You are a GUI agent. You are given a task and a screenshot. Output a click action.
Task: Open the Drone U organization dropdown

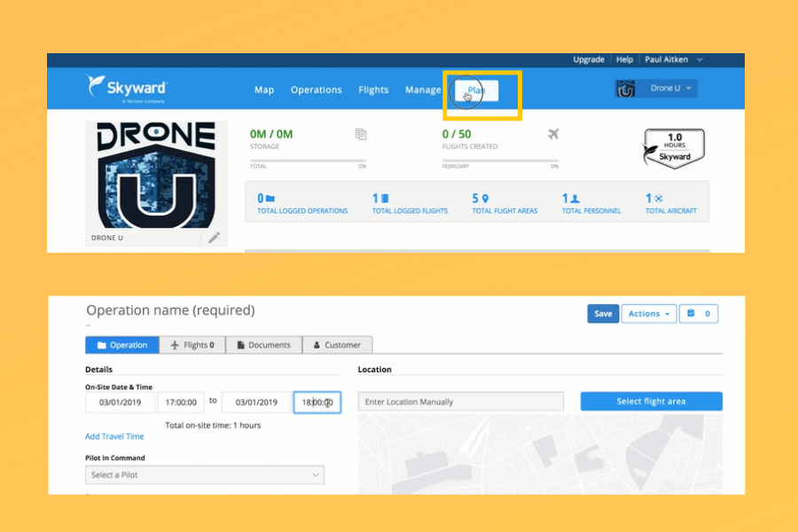tap(673, 89)
